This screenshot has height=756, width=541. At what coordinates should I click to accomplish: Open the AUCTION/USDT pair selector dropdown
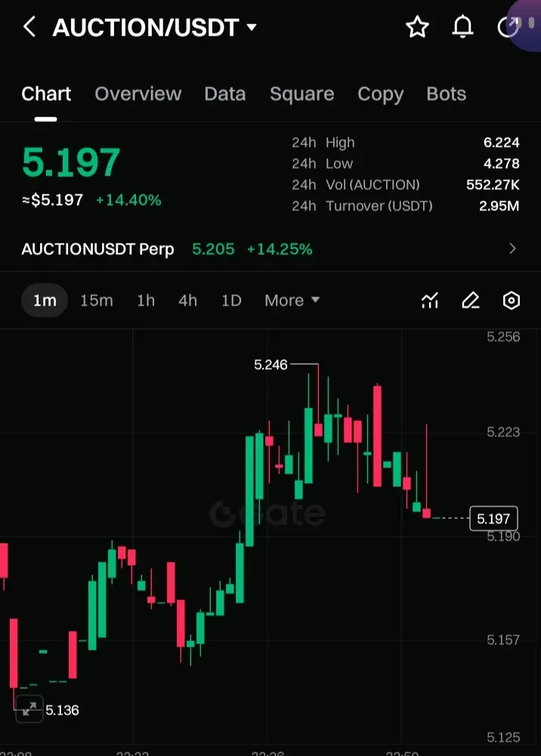pos(154,27)
